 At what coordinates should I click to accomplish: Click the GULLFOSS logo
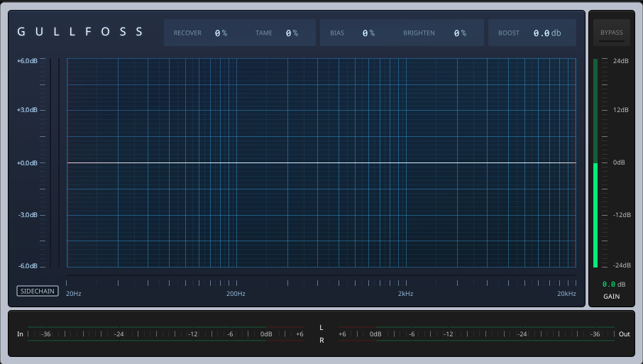[x=80, y=32]
